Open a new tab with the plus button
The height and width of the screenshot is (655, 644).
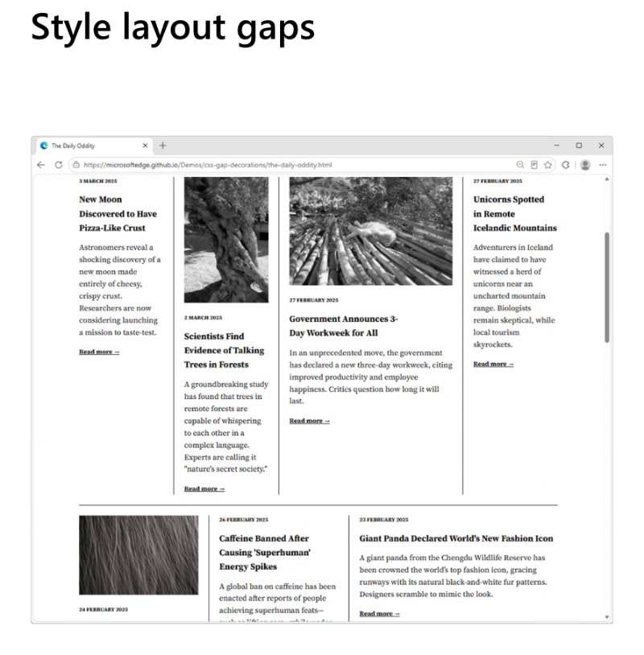(163, 146)
